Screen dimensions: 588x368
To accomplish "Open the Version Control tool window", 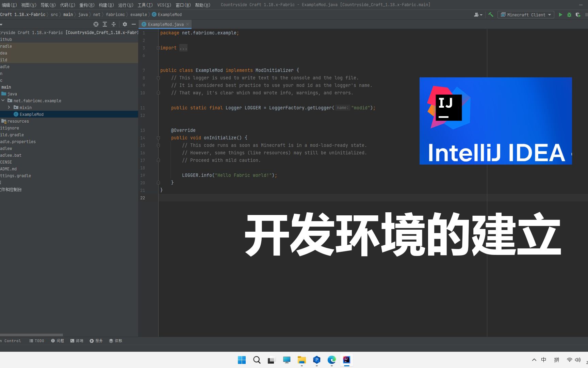I will click(11, 341).
